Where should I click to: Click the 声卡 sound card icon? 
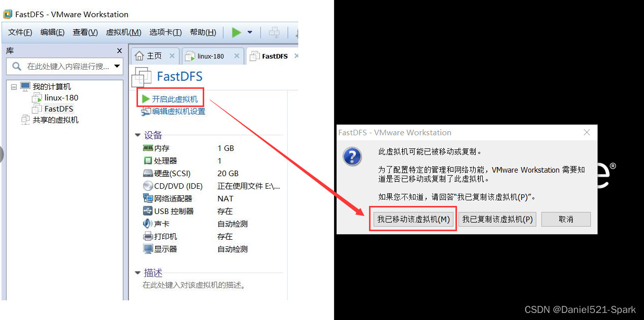pos(148,224)
